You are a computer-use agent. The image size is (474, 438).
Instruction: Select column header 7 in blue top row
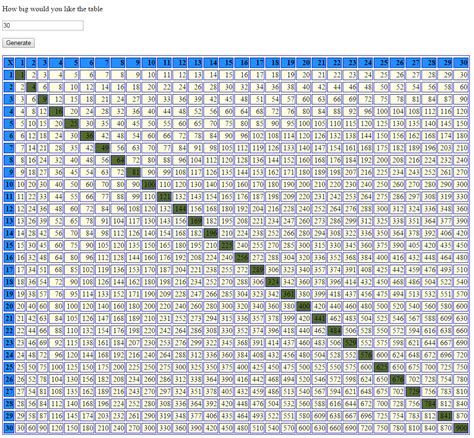click(103, 62)
